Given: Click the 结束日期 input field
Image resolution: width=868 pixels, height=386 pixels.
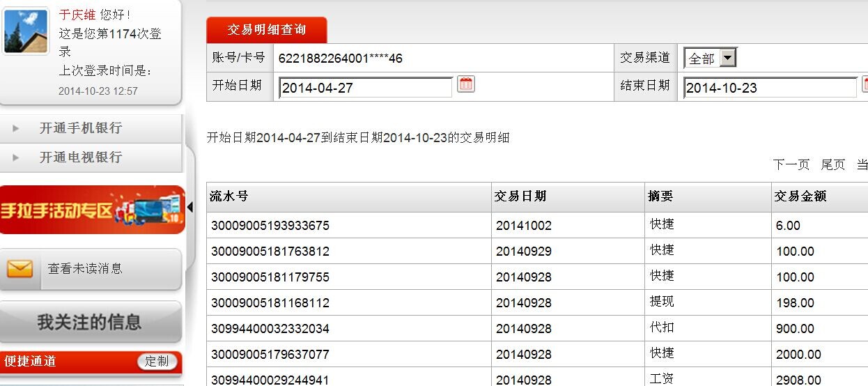Looking at the screenshot, I should 770,88.
